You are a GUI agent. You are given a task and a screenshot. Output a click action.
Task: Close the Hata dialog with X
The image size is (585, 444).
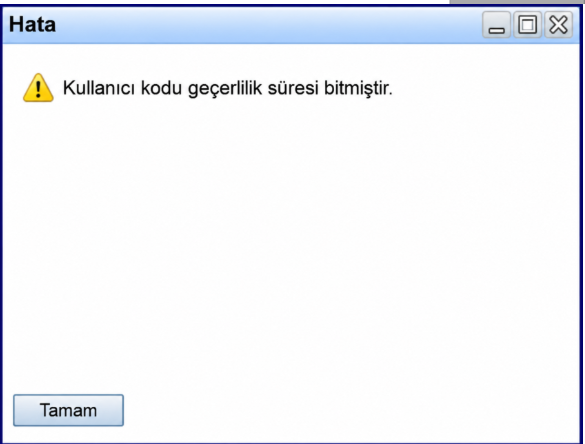pos(558,25)
